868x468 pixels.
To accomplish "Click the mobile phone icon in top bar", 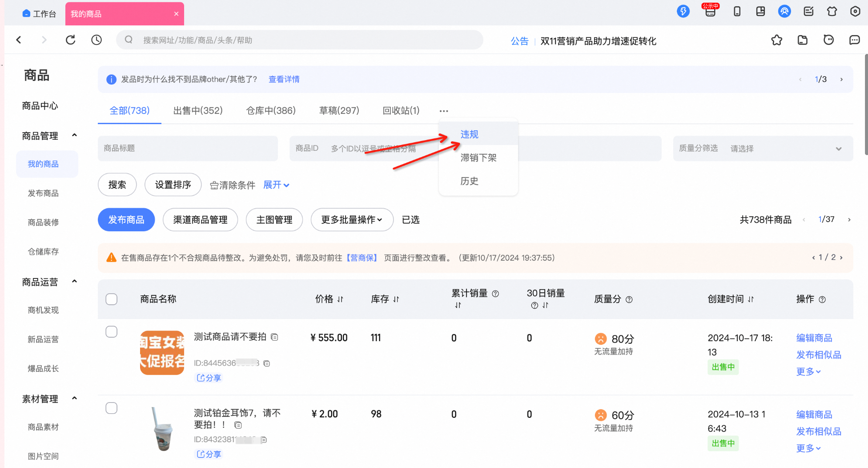I will coord(737,12).
